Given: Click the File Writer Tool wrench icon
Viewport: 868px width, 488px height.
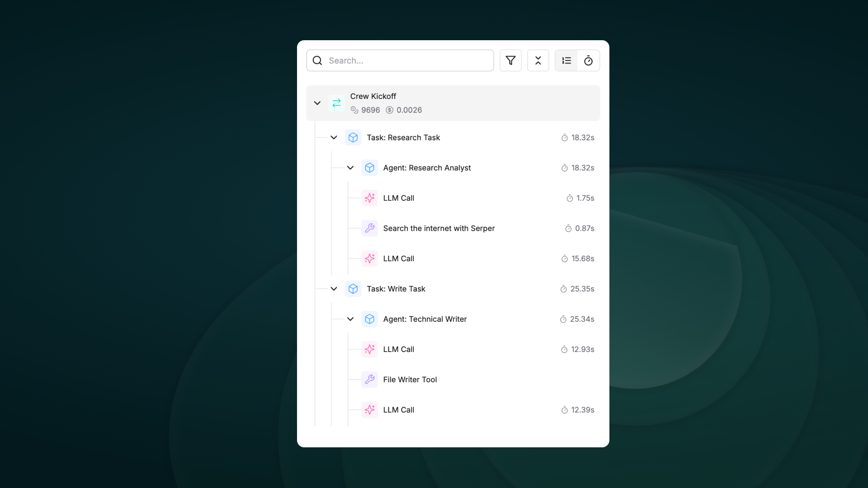Looking at the screenshot, I should click(369, 380).
